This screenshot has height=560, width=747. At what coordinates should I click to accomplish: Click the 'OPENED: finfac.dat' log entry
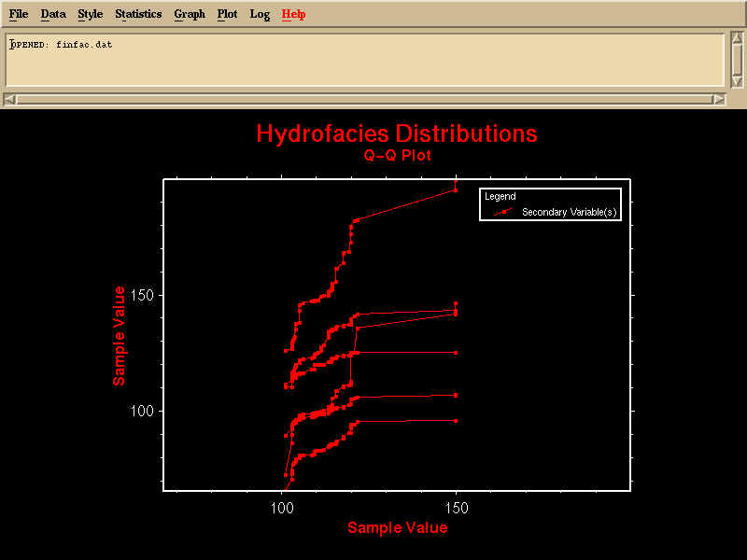[61, 45]
